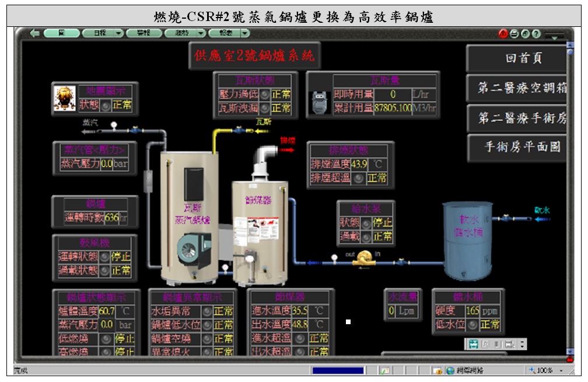The image size is (588, 382).
Task: Click the first toolbar menu button
Action: pos(61,33)
